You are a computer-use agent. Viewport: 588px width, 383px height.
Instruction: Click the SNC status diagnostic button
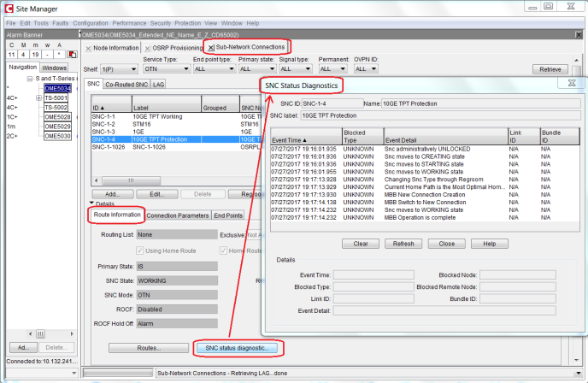coord(236,348)
